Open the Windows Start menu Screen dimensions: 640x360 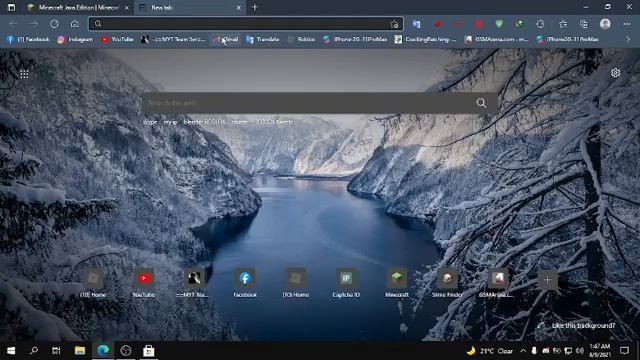point(11,351)
